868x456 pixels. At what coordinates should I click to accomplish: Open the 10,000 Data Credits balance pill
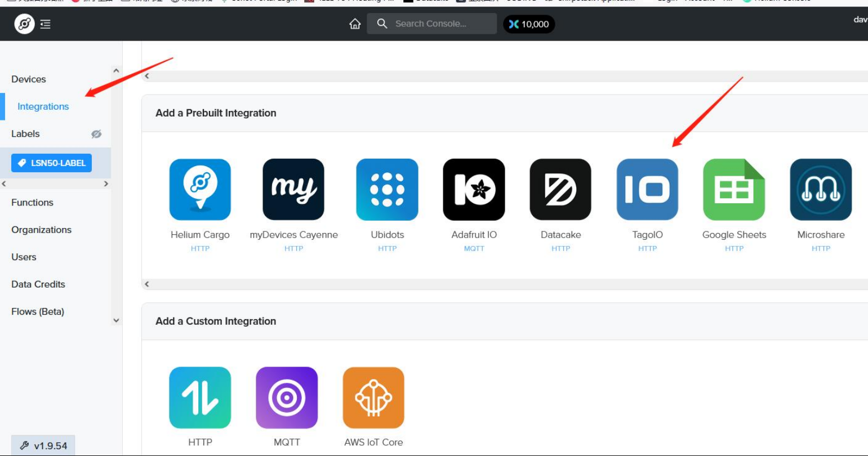click(529, 24)
